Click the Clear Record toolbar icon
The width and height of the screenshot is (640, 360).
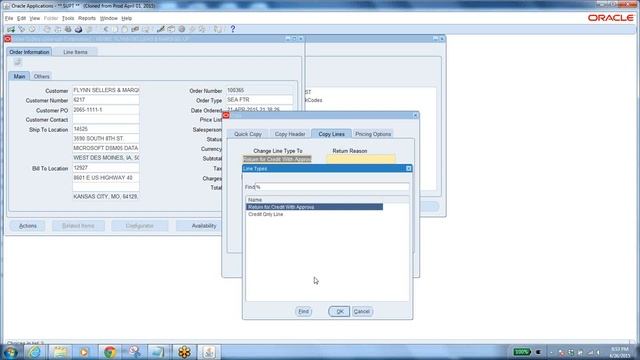135,29
